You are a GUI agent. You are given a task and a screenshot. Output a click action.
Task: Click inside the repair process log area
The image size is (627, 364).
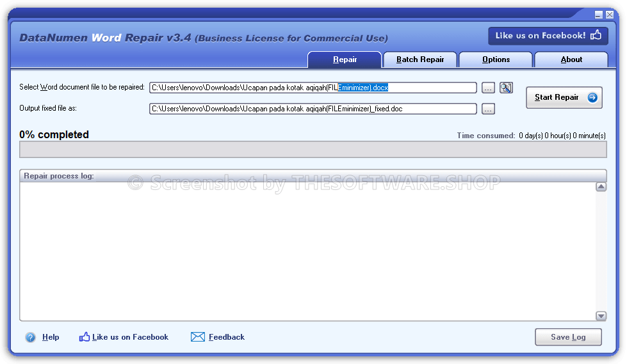pyautogui.click(x=307, y=251)
